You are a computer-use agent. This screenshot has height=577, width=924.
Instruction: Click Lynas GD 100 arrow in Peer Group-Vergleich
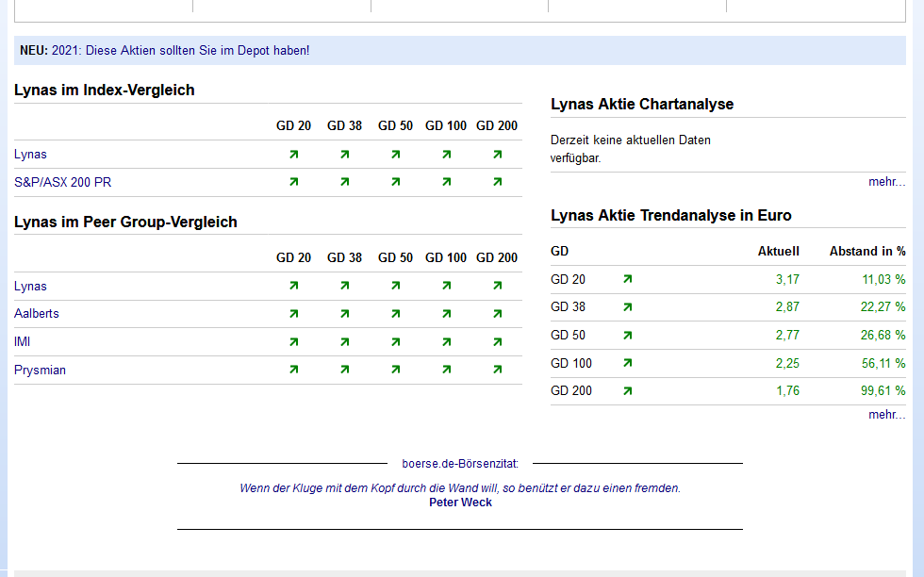[446, 286]
